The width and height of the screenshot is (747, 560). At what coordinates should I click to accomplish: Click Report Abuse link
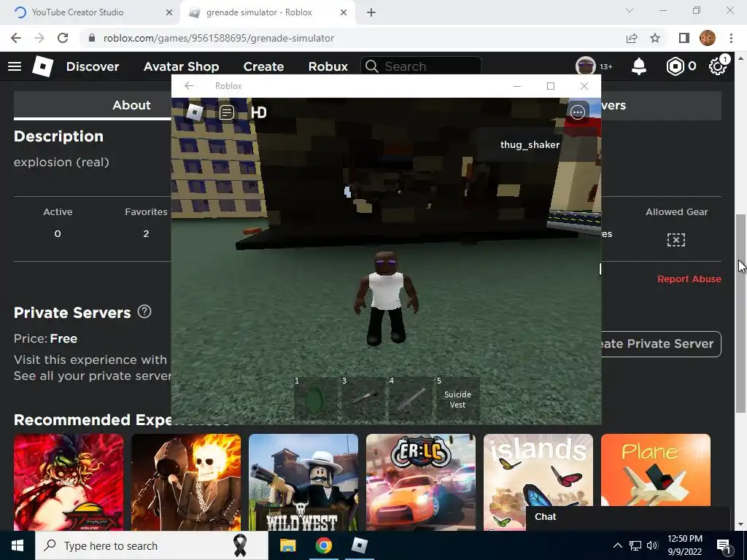(689, 279)
